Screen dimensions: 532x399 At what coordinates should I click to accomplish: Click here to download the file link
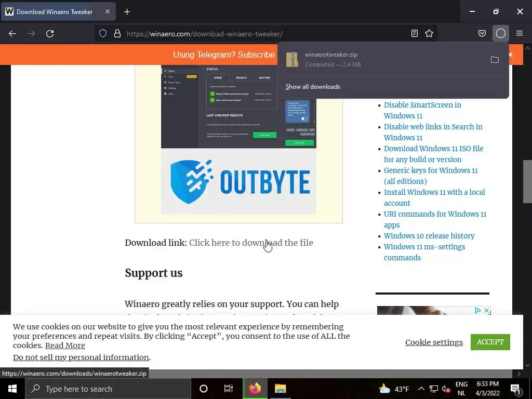[251, 243]
